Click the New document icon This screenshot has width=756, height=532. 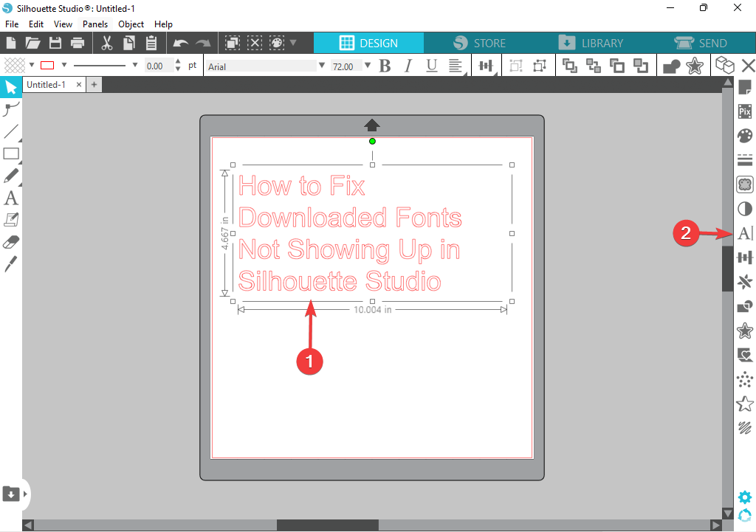(x=10, y=43)
